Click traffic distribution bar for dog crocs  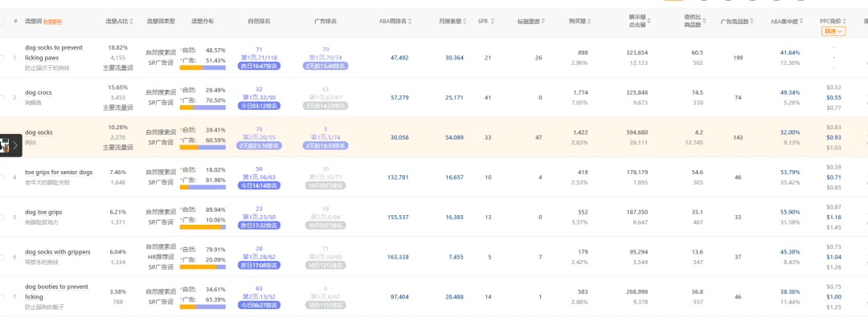coord(203,108)
